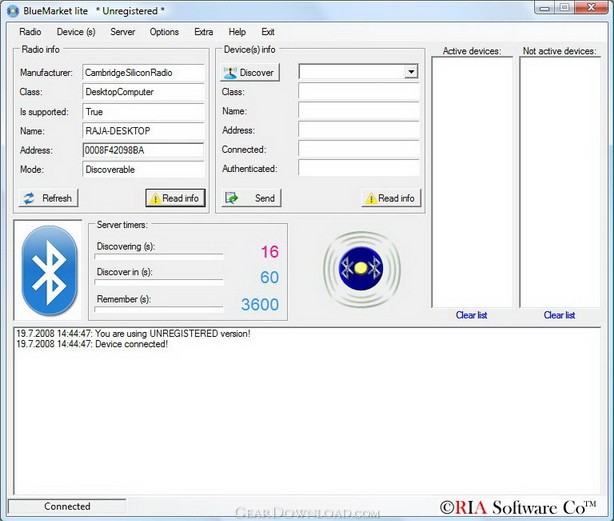Click the RIA Software Co logo
This screenshot has height=521, width=614.
(x=518, y=508)
